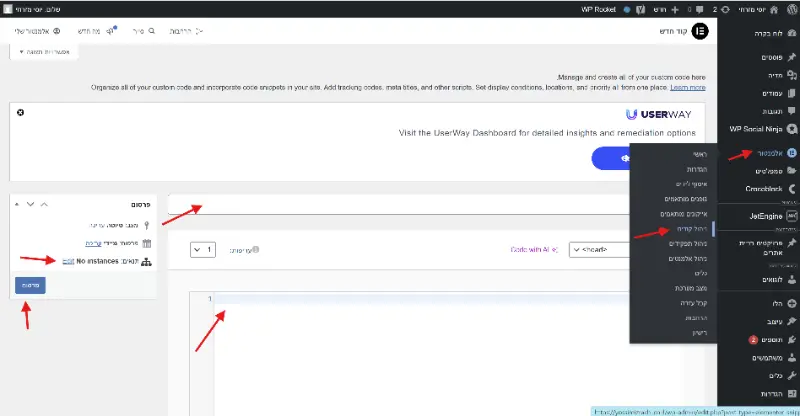
Task: Open 'אלמנטור שלי' My Elementor link
Action: coord(38,31)
